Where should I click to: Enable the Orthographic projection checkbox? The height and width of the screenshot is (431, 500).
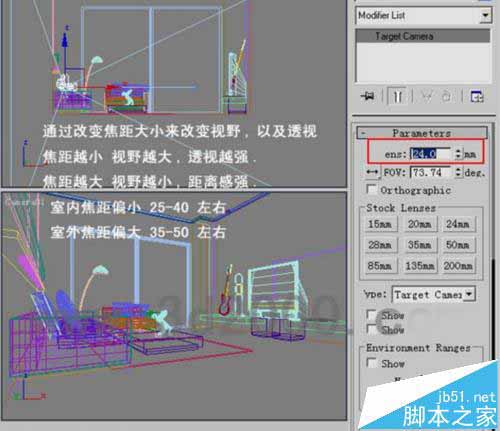coord(371,189)
